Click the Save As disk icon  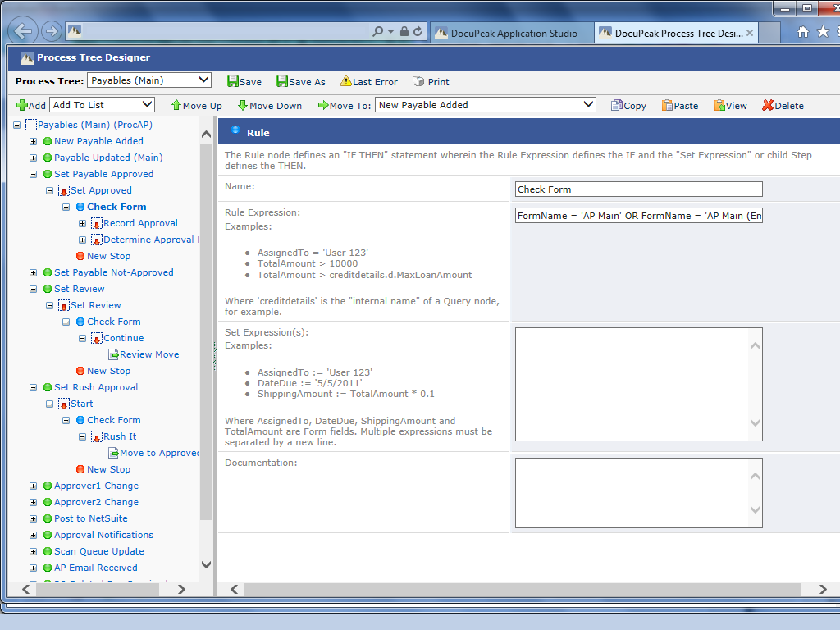[x=282, y=81]
